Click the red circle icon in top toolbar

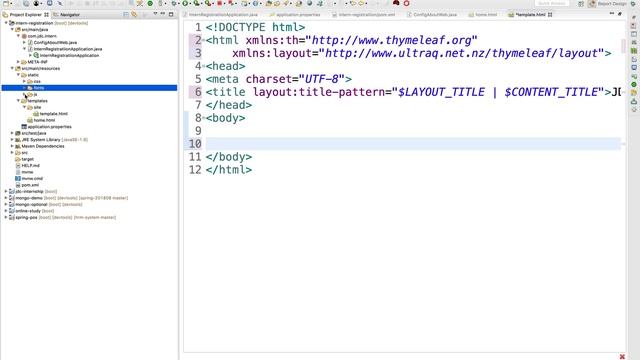[407, 3]
